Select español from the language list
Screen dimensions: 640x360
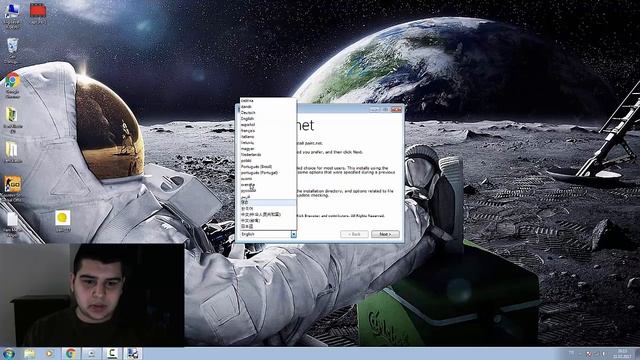pos(267,124)
